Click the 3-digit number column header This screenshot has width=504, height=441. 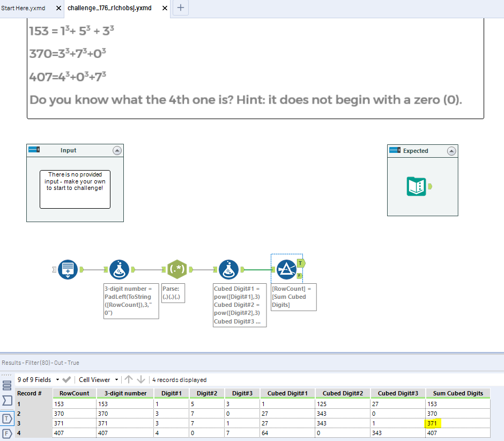pos(125,393)
